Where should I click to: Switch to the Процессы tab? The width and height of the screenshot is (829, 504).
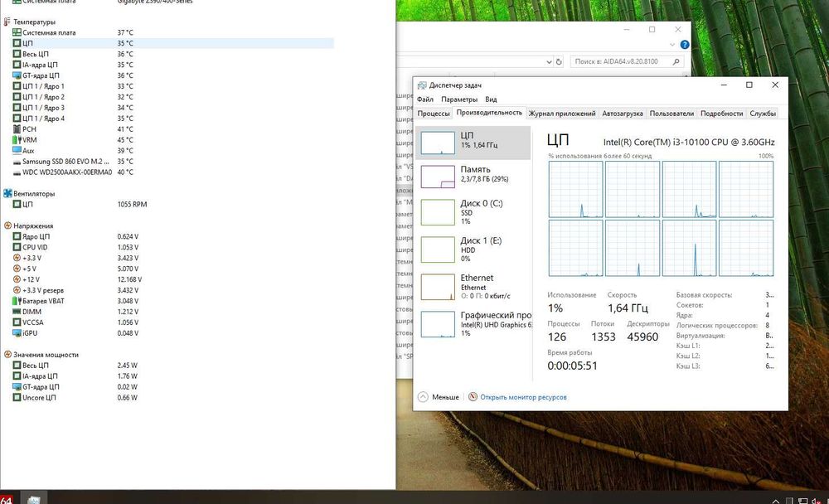pyautogui.click(x=434, y=114)
